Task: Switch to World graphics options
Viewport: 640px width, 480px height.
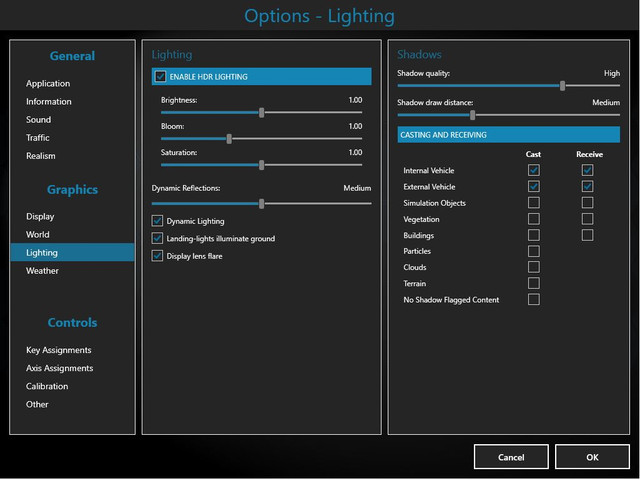Action: (38, 234)
